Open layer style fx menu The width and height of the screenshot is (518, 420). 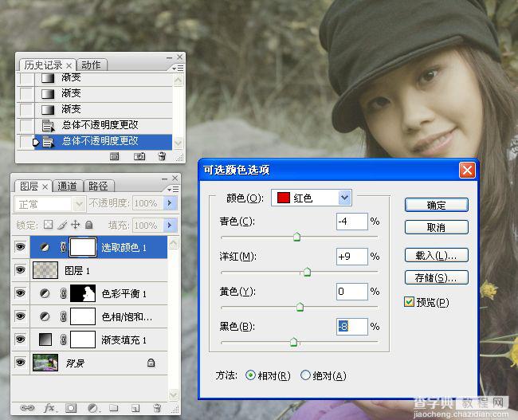click(x=49, y=408)
